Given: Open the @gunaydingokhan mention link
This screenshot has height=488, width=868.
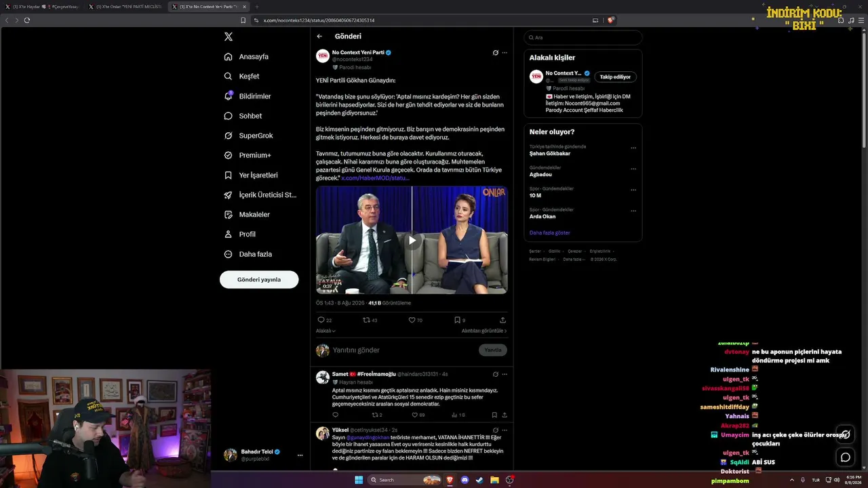Looking at the screenshot, I should coord(368,437).
